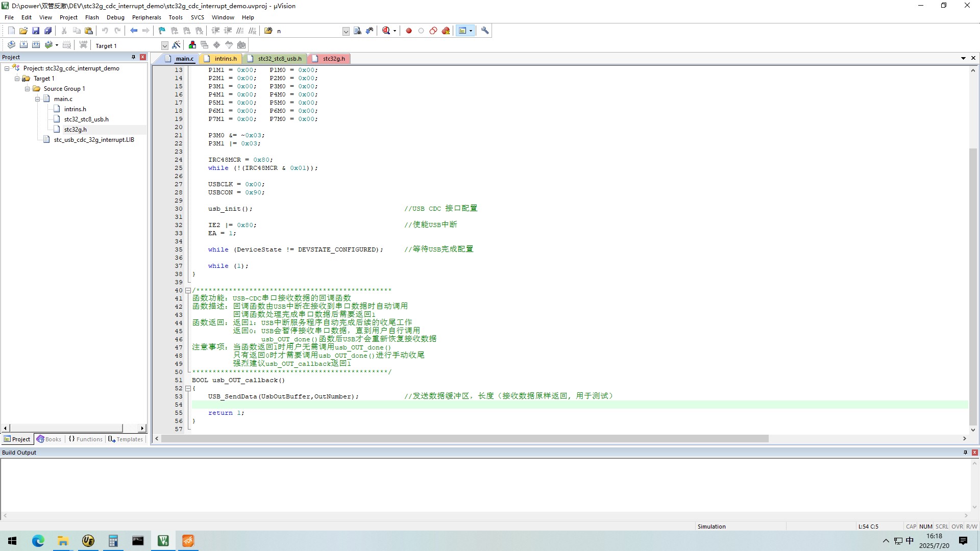
Task: Open Configuration wrench icon
Action: click(x=485, y=31)
